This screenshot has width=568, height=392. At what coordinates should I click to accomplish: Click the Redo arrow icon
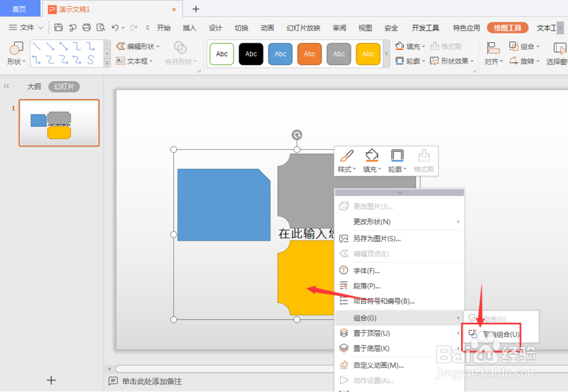133,27
